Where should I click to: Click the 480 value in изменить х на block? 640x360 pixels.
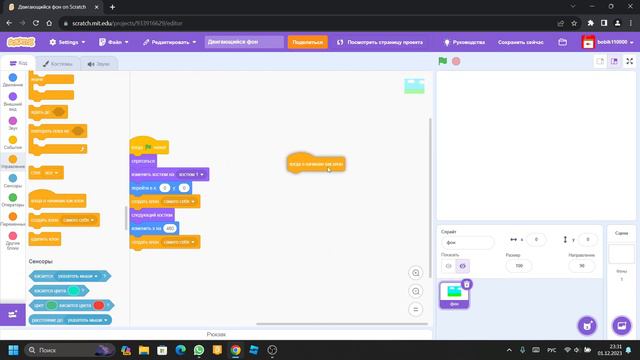tap(170, 229)
